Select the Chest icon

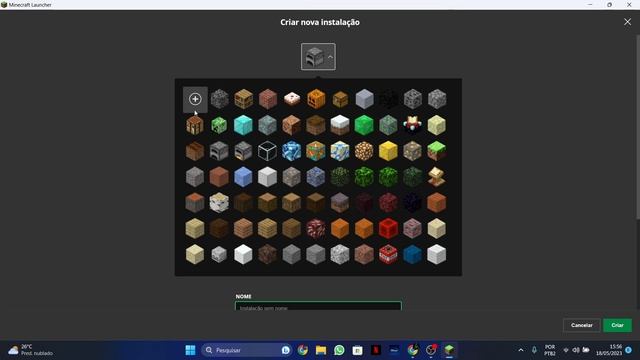(340, 99)
